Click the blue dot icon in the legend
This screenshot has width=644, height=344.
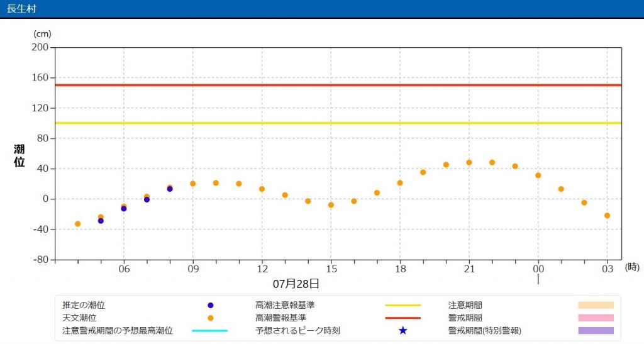210,306
